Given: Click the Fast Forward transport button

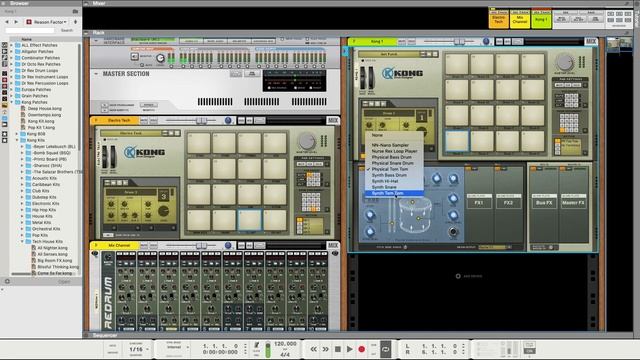Looking at the screenshot, I should [x=326, y=349].
